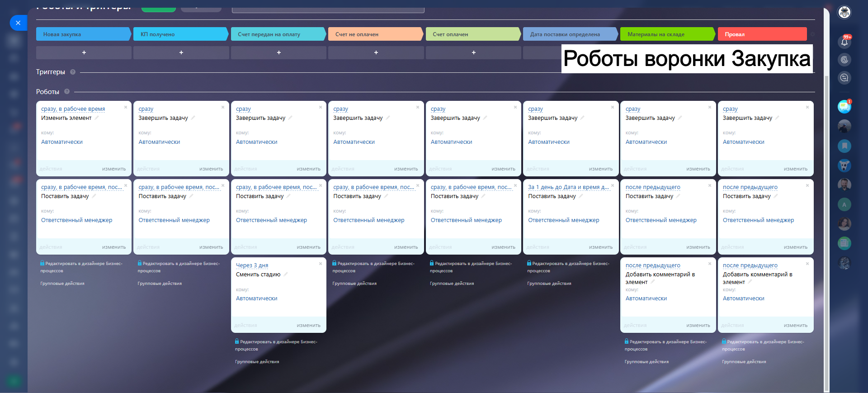Screen dimensions: 868x393
Task: Open the green news icon in right sidebar
Action: (x=844, y=243)
